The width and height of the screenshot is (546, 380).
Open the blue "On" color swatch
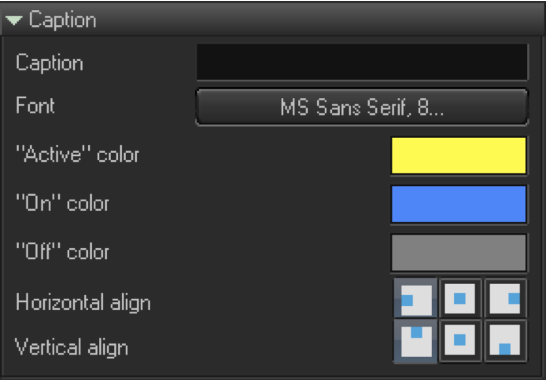459,204
